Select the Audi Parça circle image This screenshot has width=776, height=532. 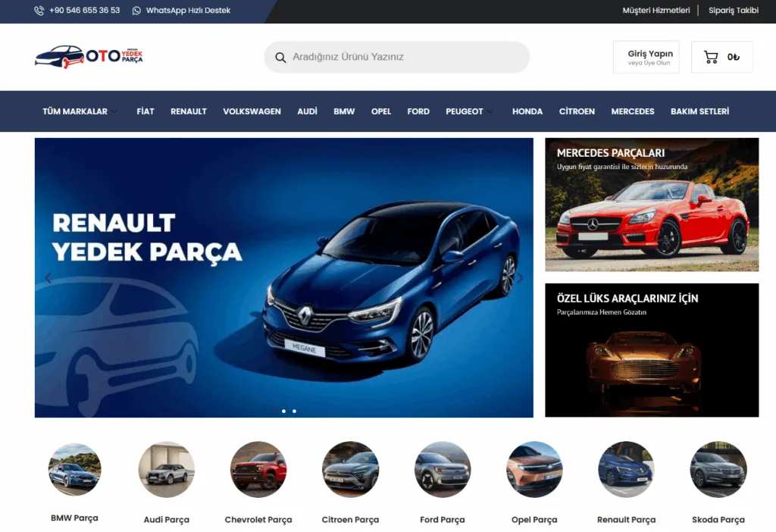166,470
